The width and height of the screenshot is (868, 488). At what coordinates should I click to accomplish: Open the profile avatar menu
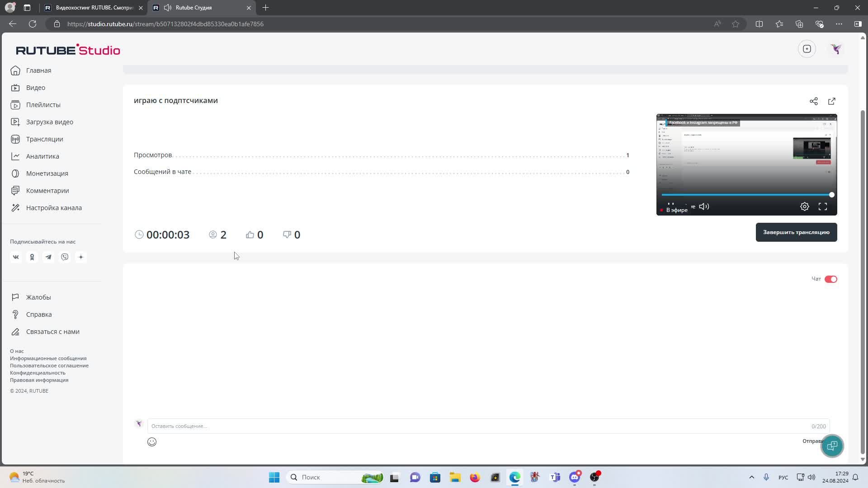[x=835, y=49]
